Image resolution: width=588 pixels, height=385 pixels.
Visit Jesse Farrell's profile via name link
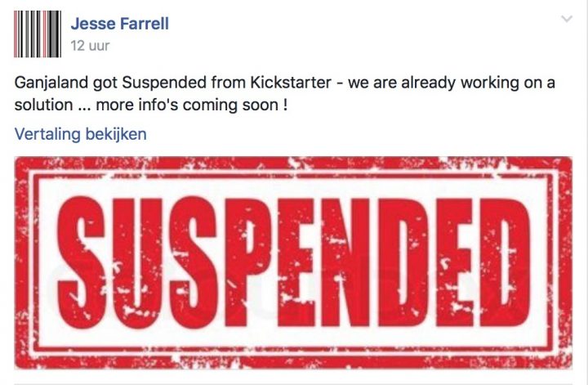119,24
